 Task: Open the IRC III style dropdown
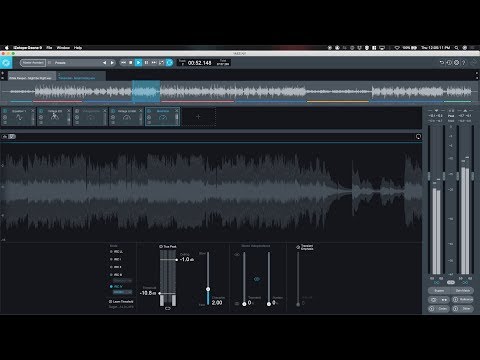[x=122, y=280]
